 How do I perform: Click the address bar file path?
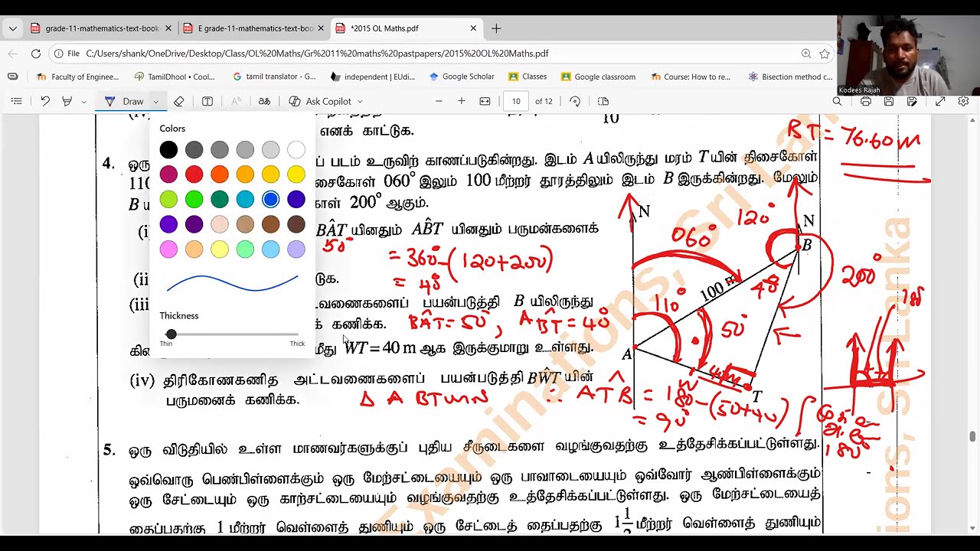click(x=317, y=54)
